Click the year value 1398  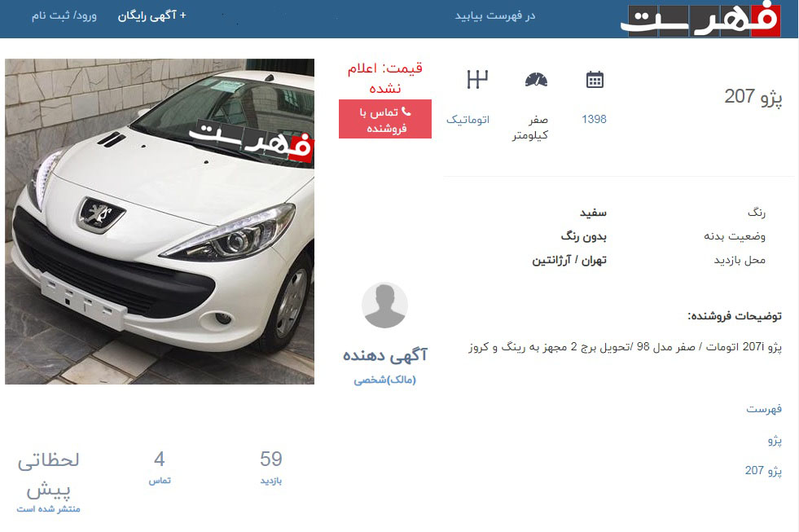click(x=594, y=119)
